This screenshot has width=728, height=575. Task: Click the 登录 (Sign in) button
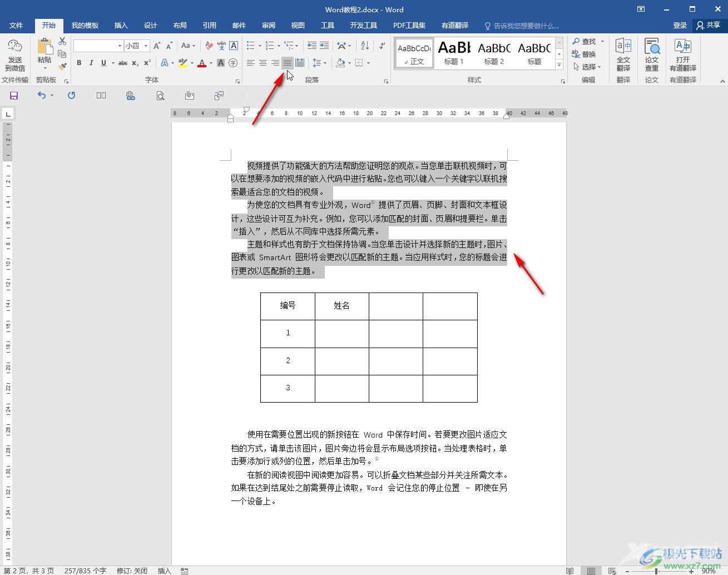tap(680, 26)
